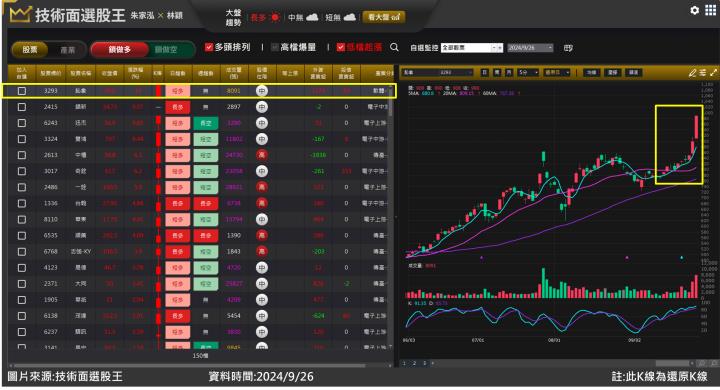Open the 5分 interval dropdown

click(x=528, y=73)
